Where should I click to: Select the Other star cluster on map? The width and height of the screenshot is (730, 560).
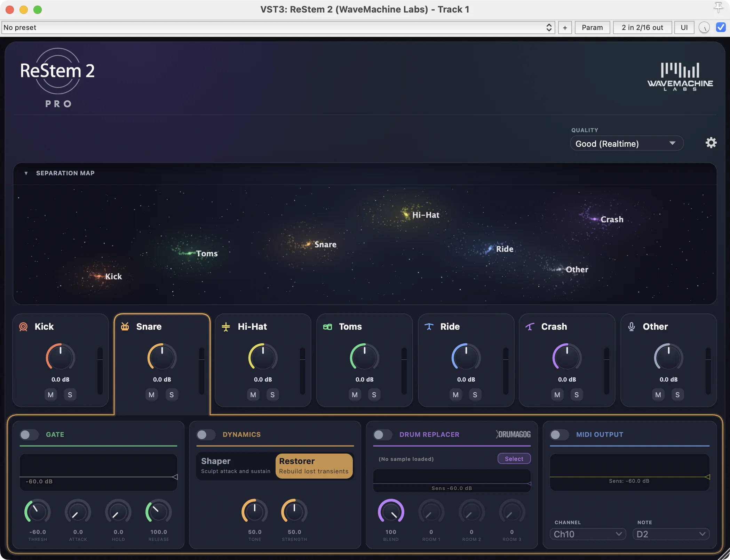click(559, 269)
